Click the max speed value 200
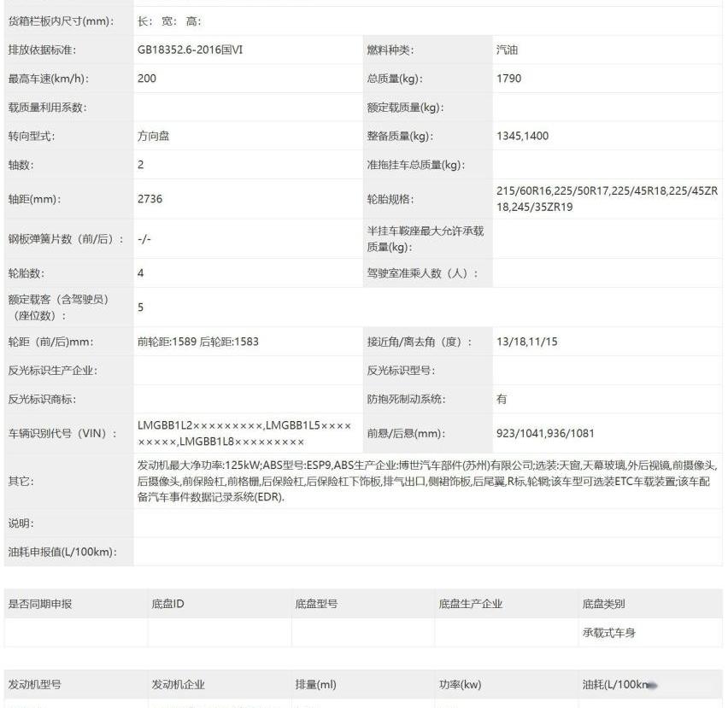 [x=147, y=79]
